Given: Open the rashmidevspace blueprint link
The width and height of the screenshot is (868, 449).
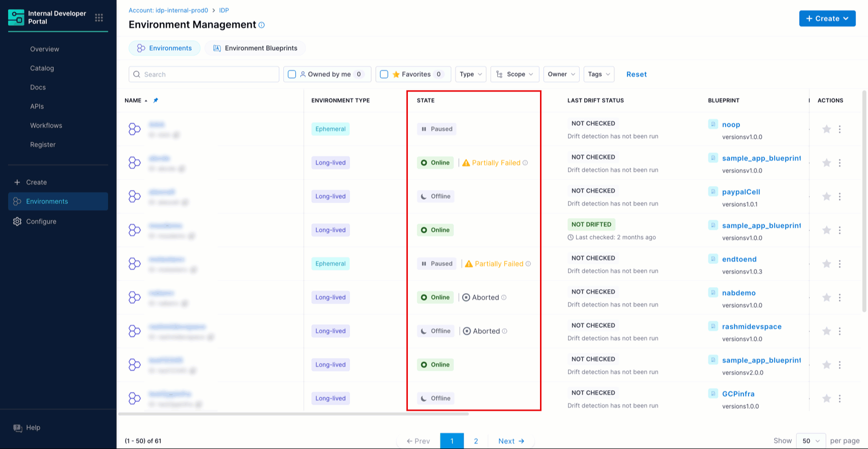Looking at the screenshot, I should 752,327.
